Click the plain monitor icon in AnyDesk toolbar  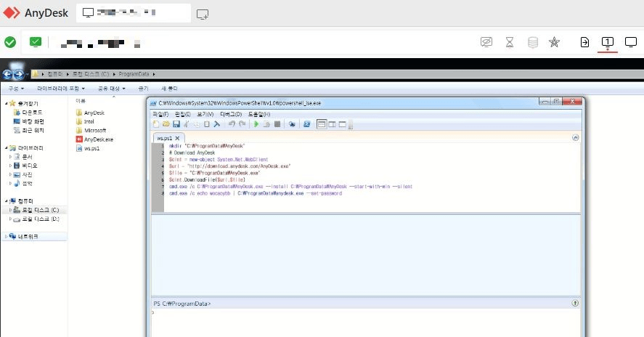[x=630, y=42]
